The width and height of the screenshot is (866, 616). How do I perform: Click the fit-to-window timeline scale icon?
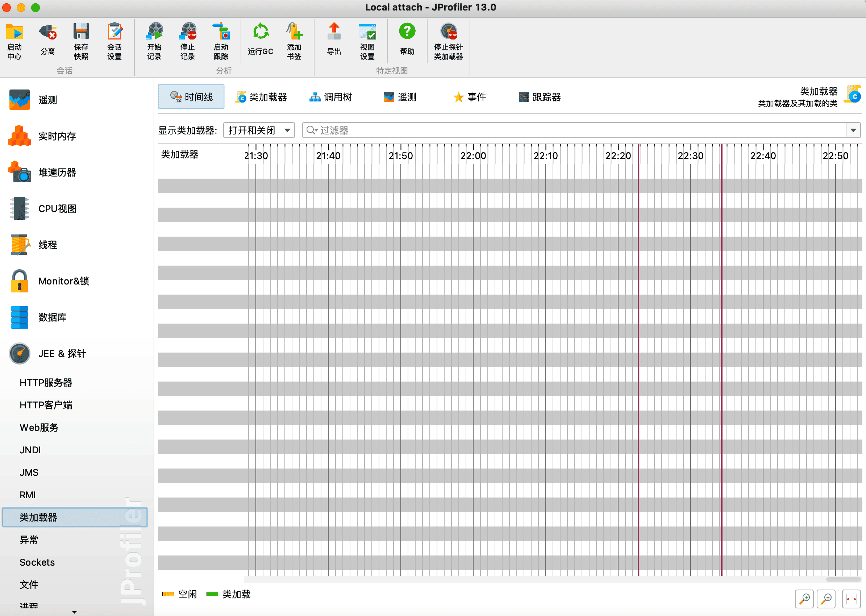pyautogui.click(x=851, y=599)
